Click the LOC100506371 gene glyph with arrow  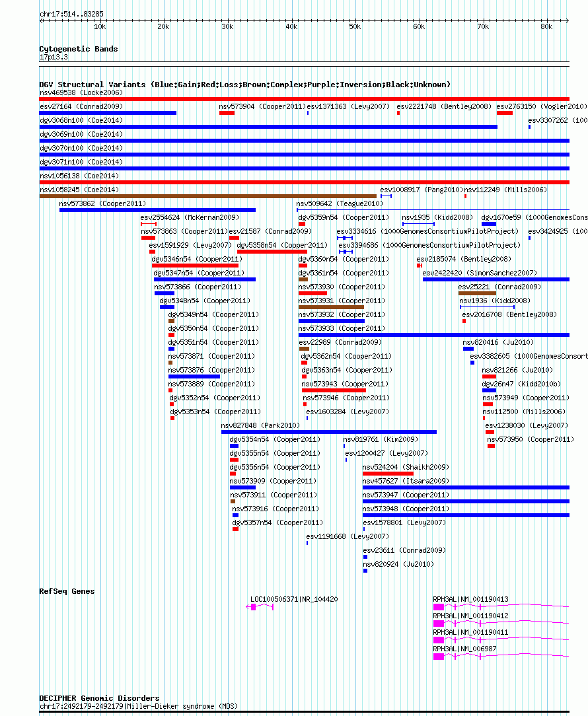[x=260, y=607]
